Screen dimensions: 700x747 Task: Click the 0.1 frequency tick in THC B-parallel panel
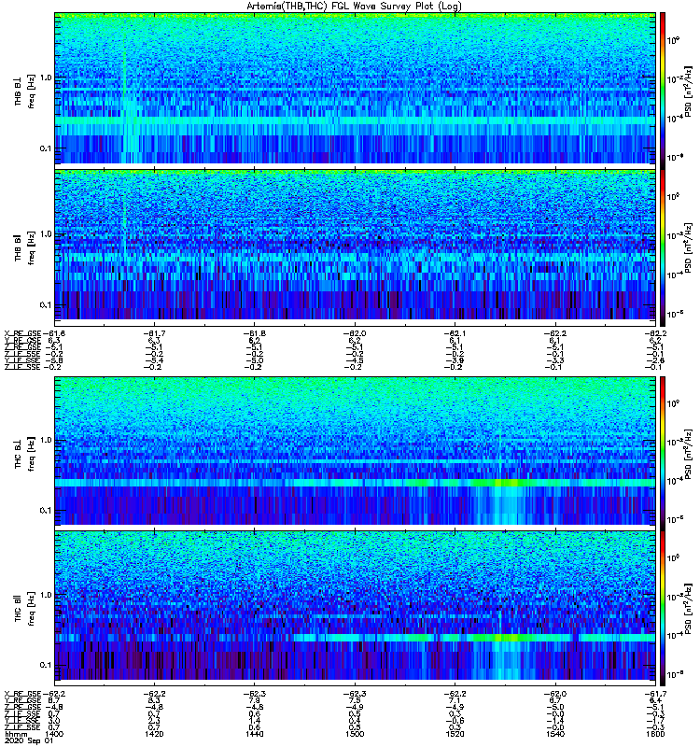(x=47, y=665)
